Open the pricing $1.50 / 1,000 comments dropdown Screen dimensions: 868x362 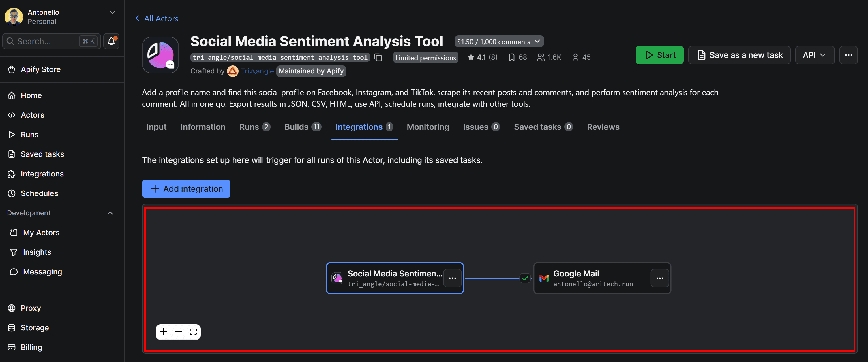[x=499, y=42]
